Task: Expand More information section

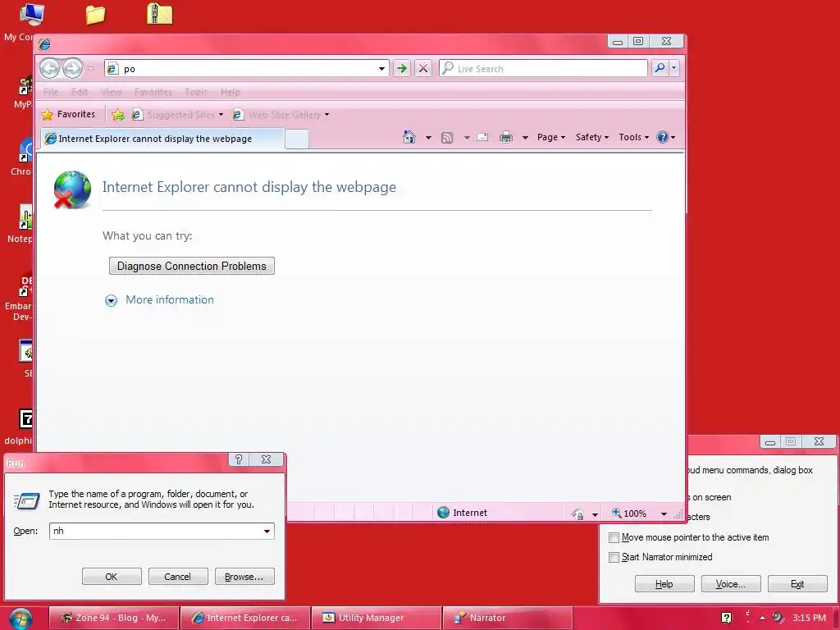Action: pyautogui.click(x=159, y=300)
